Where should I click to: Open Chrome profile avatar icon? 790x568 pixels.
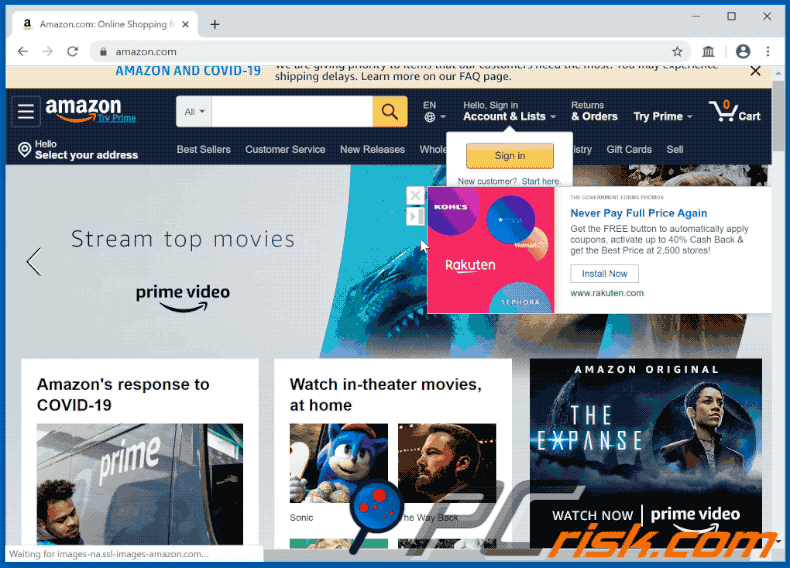[743, 51]
